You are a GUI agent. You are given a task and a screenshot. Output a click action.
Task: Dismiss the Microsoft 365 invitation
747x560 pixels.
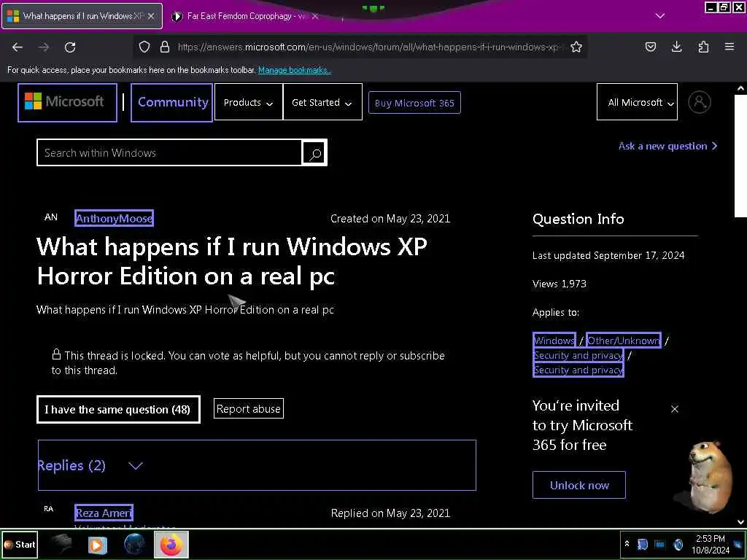[x=675, y=409]
